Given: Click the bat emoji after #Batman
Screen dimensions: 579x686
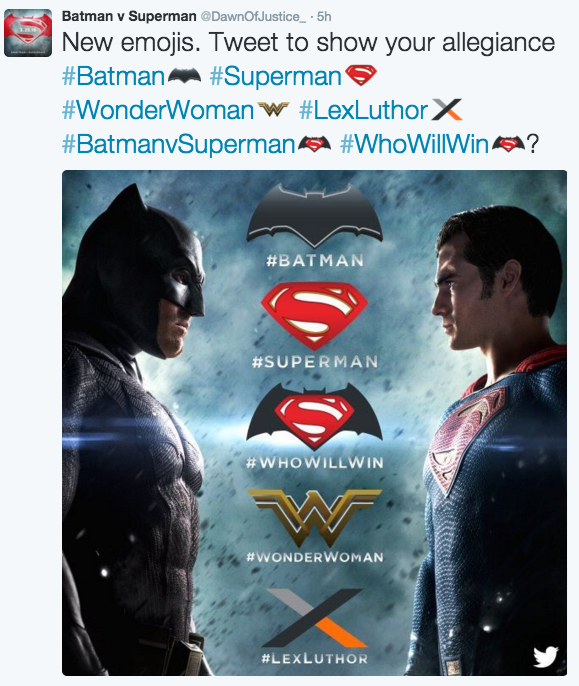Looking at the screenshot, I should point(185,76).
